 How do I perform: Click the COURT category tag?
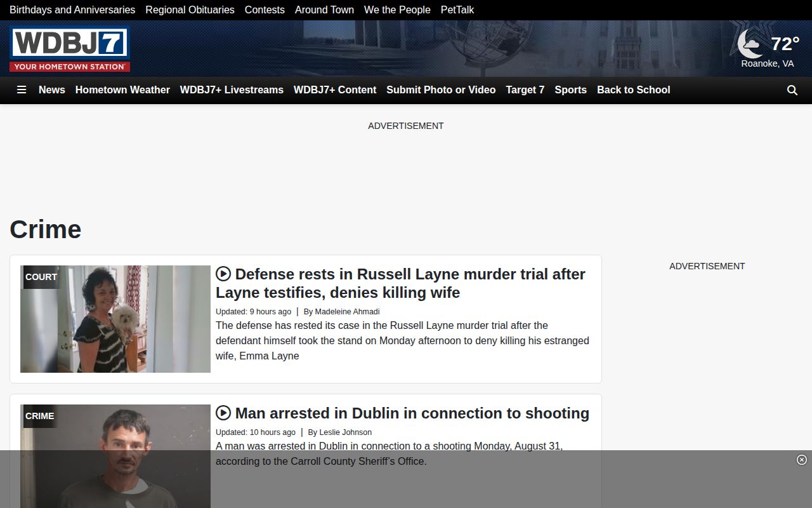(41, 277)
